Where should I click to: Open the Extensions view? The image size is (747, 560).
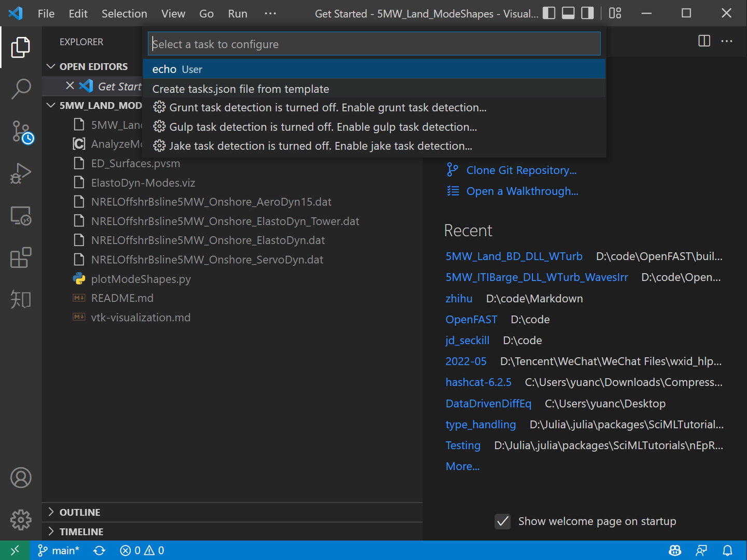(x=21, y=258)
